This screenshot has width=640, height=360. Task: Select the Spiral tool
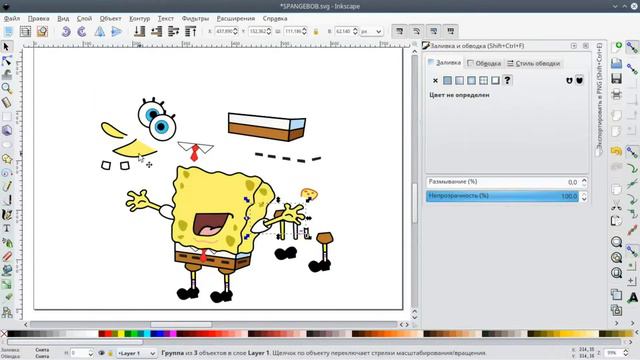(x=6, y=173)
